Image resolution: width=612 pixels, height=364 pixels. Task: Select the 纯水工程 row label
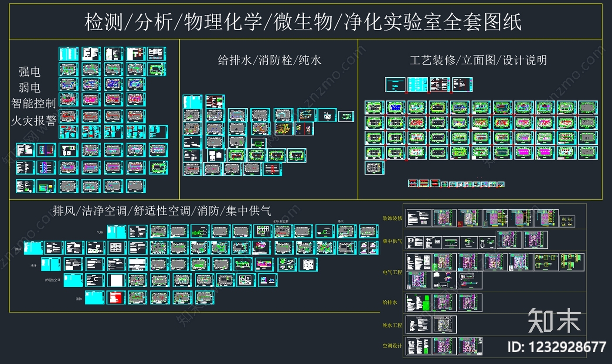point(392,325)
